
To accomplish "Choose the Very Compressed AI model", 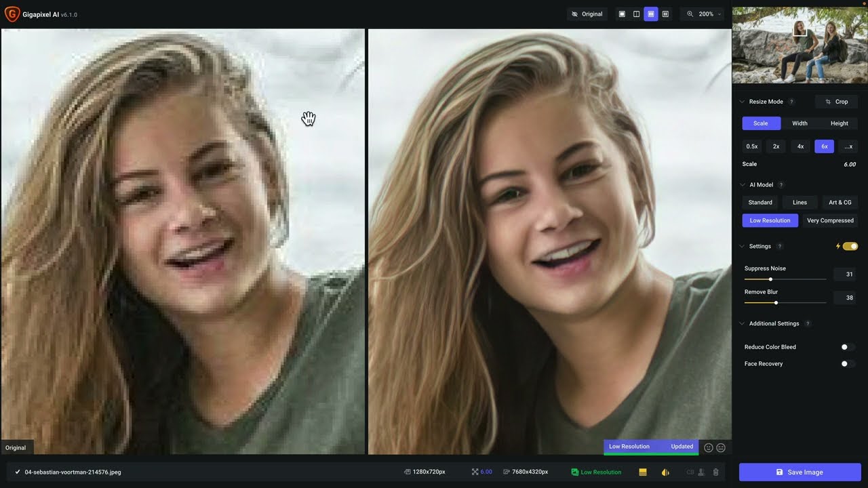I will [830, 220].
